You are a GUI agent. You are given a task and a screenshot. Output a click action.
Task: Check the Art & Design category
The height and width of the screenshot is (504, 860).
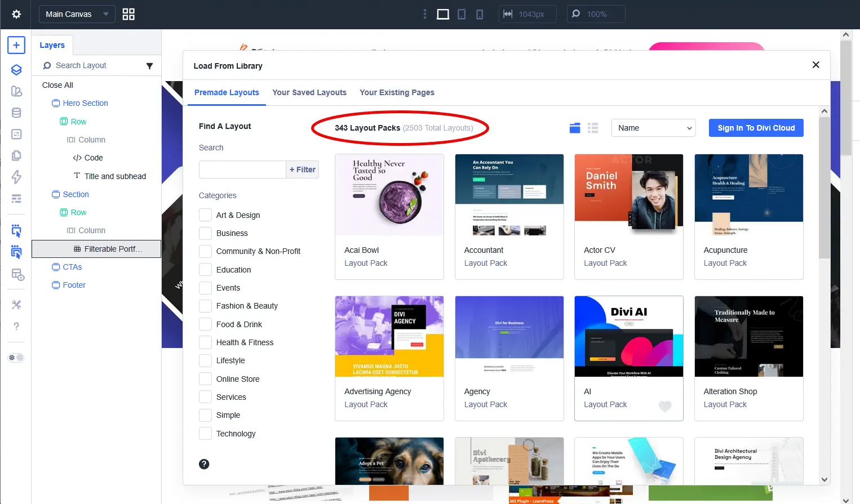coord(205,215)
